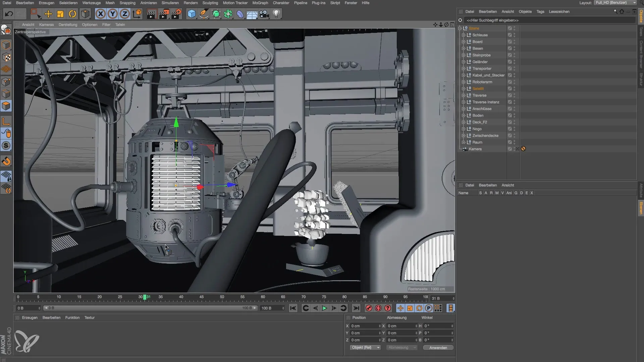Screen dimensions: 644x362
Task: Open the Sculpting menu
Action: (x=210, y=3)
